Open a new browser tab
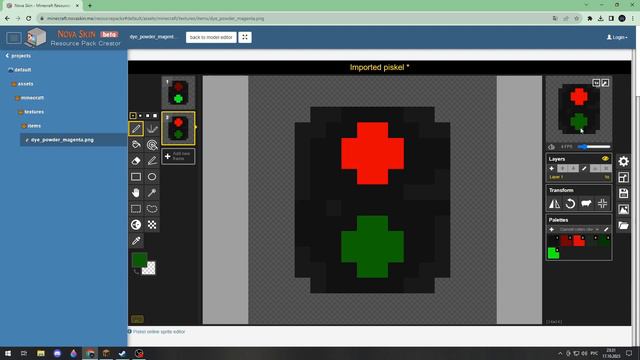Viewport: 640px width, 360px height. click(90, 6)
